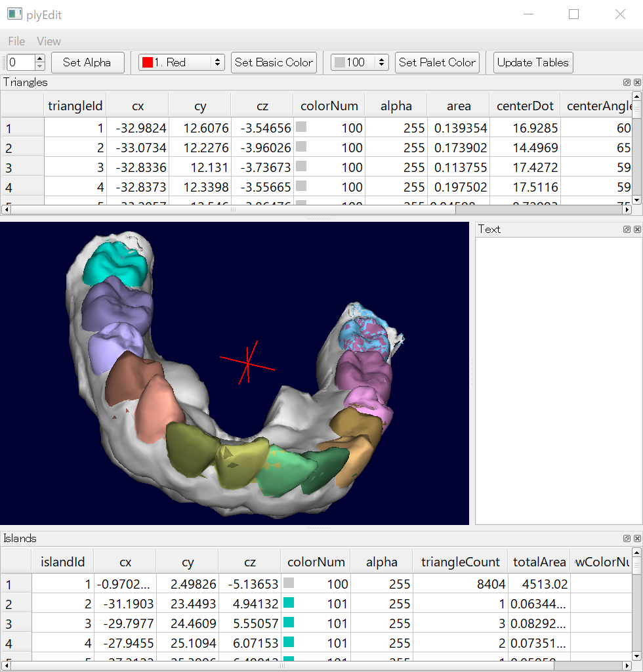643x672 pixels.
Task: Undock the Islands panel
Action: tap(627, 539)
